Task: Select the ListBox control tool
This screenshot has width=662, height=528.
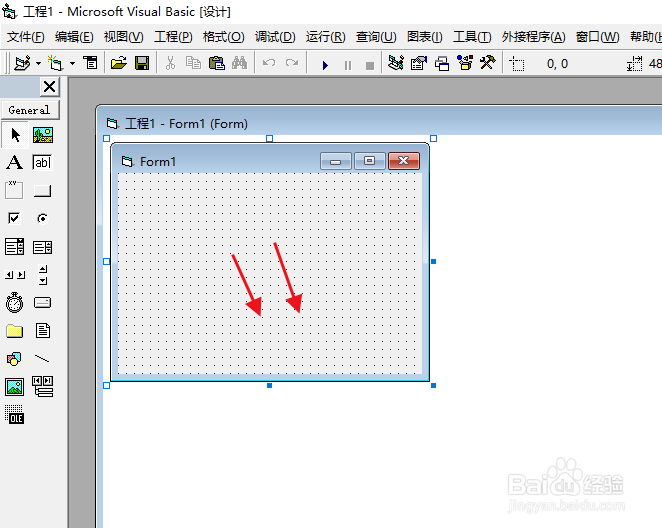Action: coord(42,247)
